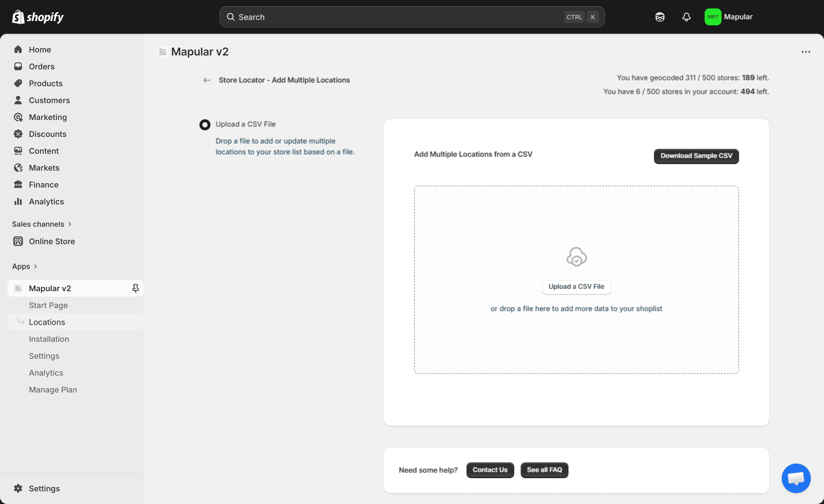824x504 pixels.
Task: Open the Installation page
Action: (49, 339)
